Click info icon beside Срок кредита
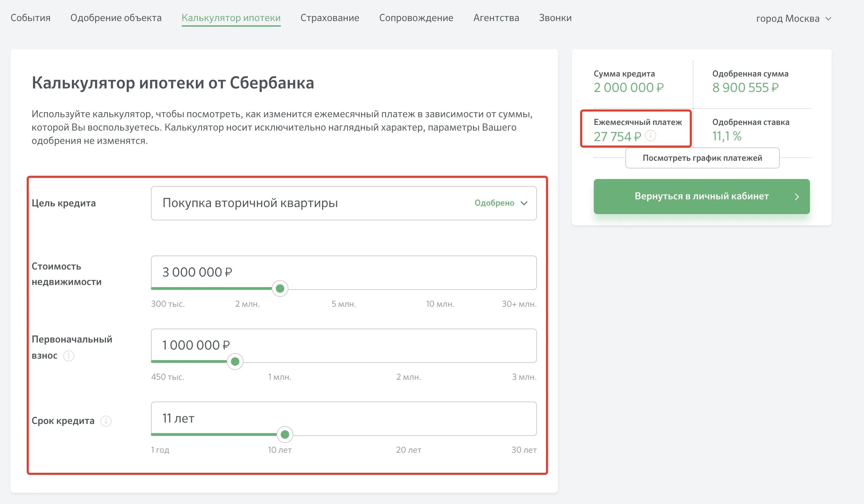Image resolution: width=864 pixels, height=504 pixels. pos(106,421)
